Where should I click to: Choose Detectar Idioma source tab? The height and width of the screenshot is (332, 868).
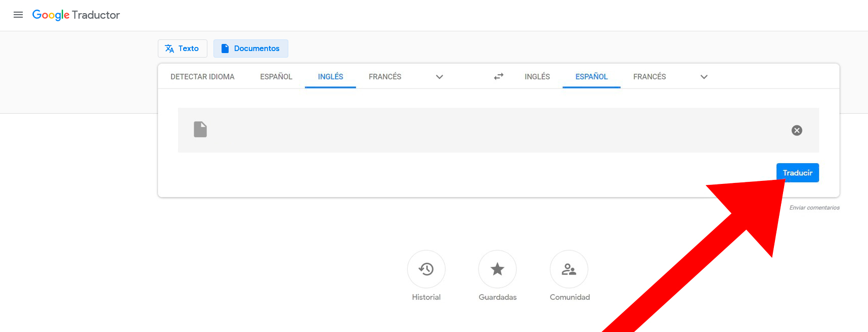(202, 77)
